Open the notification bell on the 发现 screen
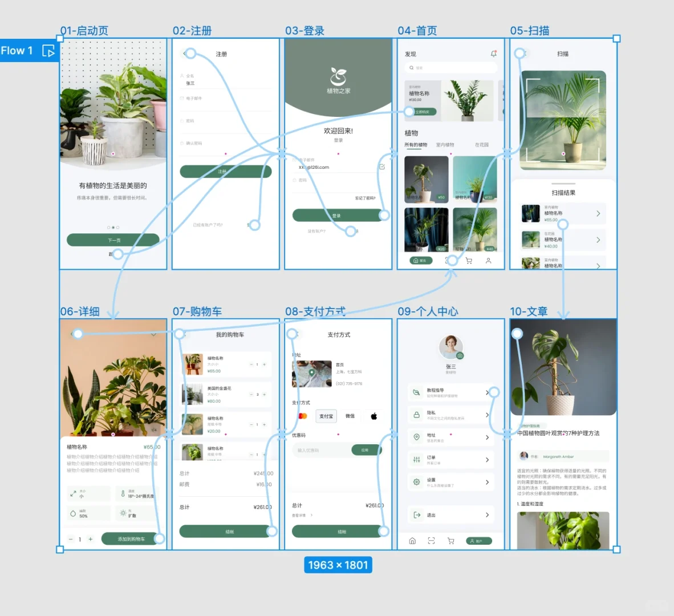The height and width of the screenshot is (616, 674). pyautogui.click(x=494, y=53)
